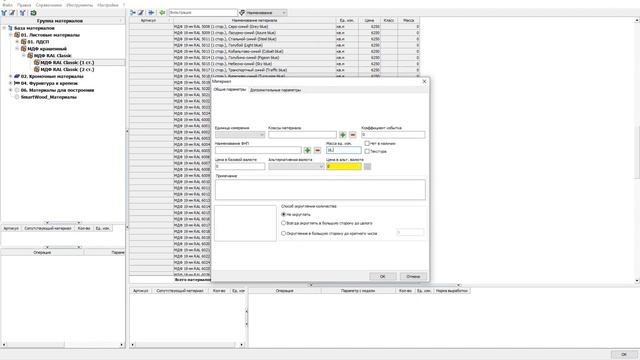Click the edge-band icon of 02. Кромочные материалы

pos(17,76)
